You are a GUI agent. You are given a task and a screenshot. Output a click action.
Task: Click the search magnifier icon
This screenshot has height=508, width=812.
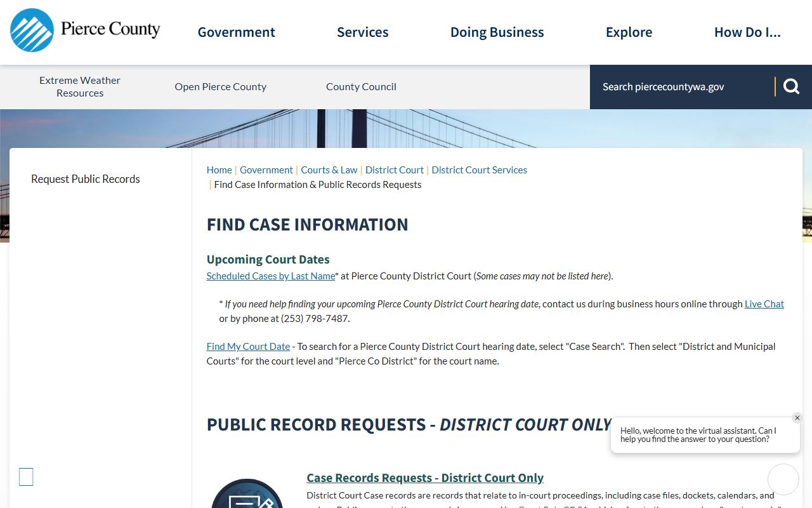coord(791,86)
